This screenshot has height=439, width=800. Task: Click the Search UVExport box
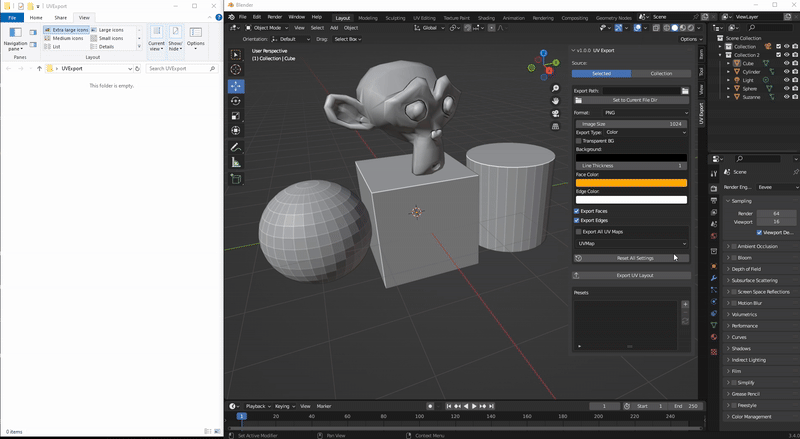[x=181, y=68]
